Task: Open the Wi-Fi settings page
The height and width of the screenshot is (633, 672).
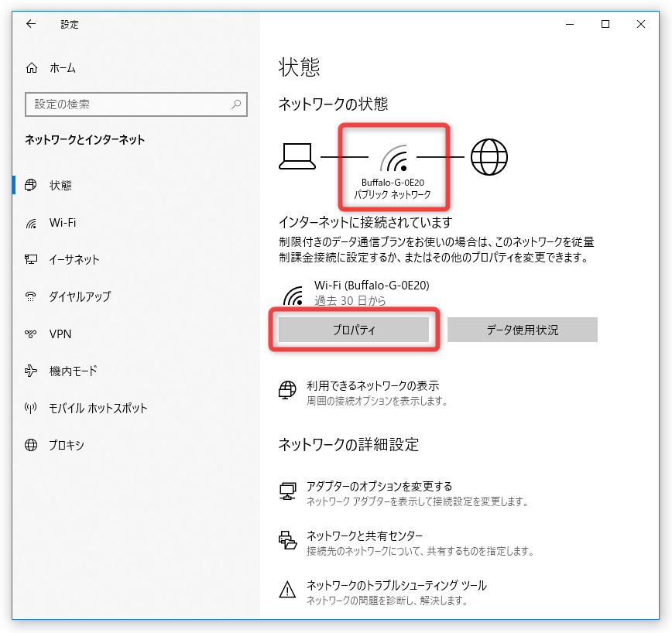Action: (x=63, y=223)
